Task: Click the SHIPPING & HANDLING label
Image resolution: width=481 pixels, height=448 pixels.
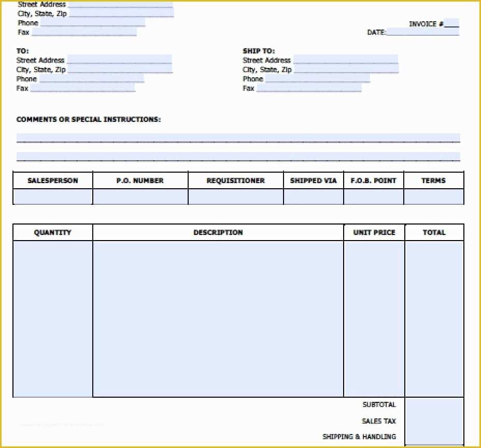Action: 359,437
